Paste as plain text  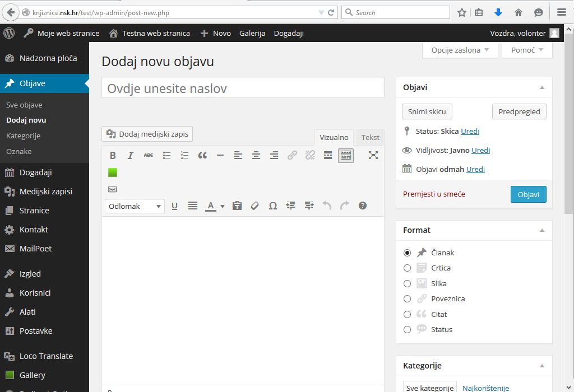coord(237,206)
